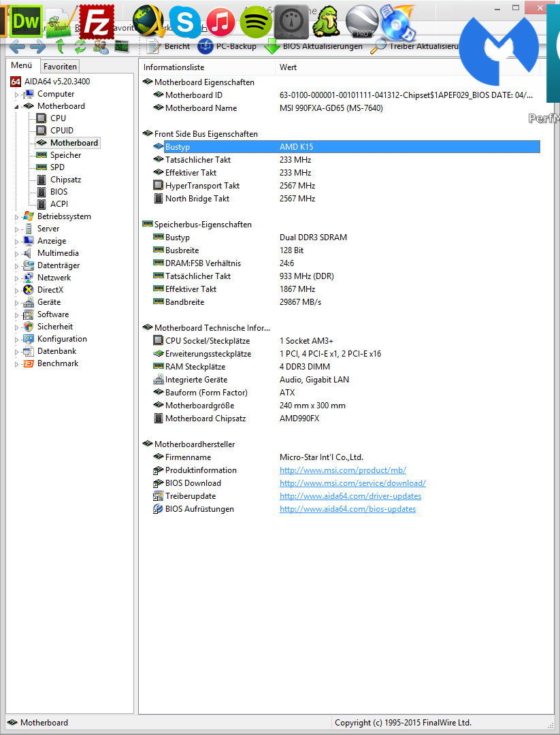This screenshot has height=735, width=560.
Task: Select BIOS in the tree
Action: pyautogui.click(x=59, y=192)
